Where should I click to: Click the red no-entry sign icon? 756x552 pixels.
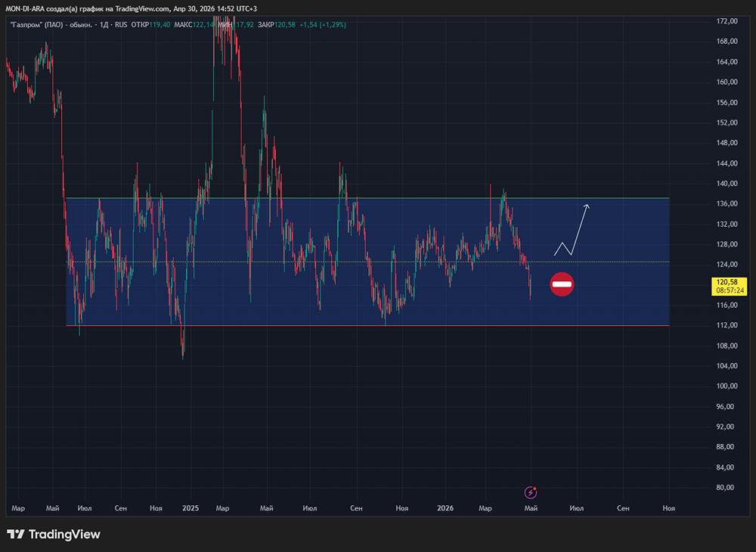click(x=562, y=284)
